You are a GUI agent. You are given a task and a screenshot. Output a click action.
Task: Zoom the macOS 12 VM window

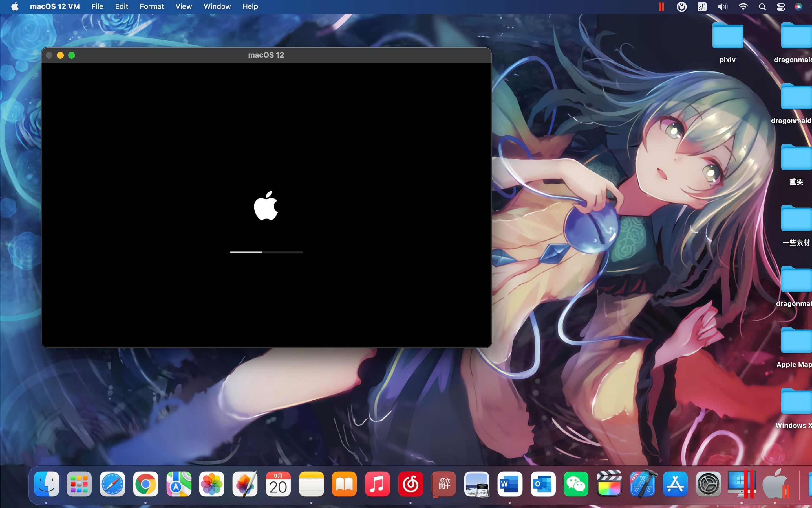72,55
